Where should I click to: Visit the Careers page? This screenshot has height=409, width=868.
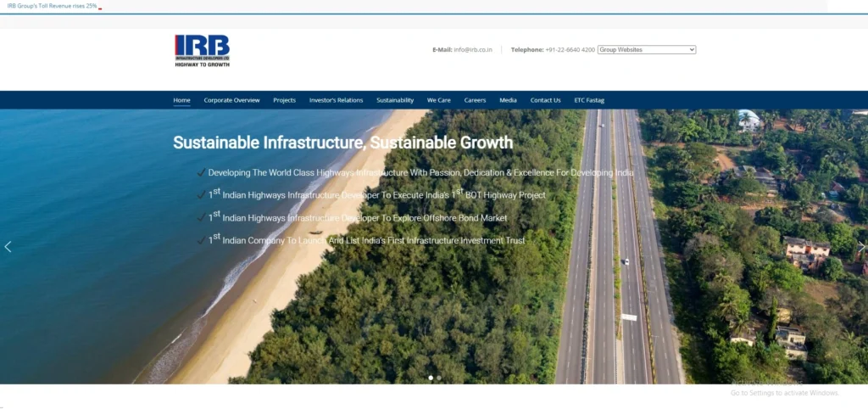click(475, 100)
